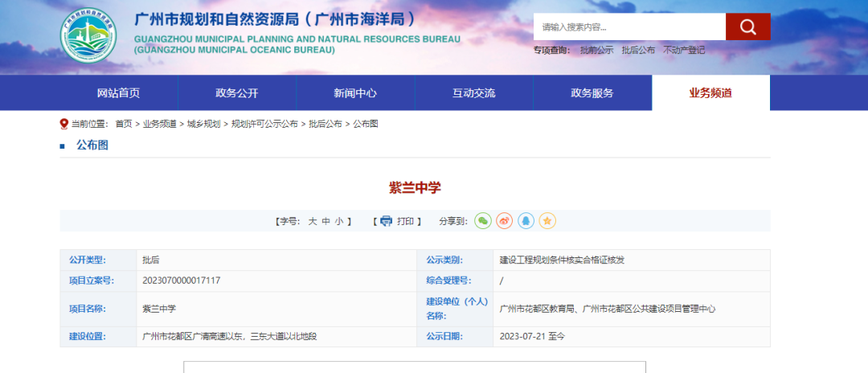The height and width of the screenshot is (373, 868).
Task: Click the 公布图 section heading
Action: (92, 145)
